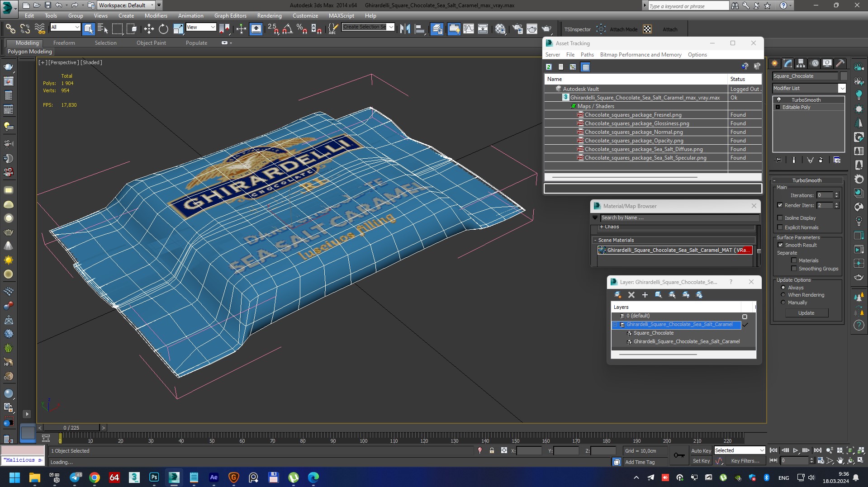This screenshot has width=868, height=487.
Task: Click the Search by Name field
Action: (679, 218)
